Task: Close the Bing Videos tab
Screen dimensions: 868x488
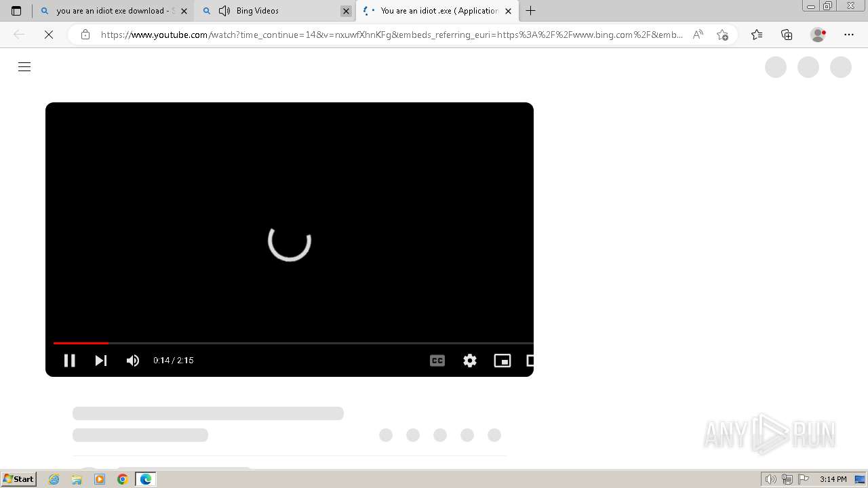Action: click(346, 11)
